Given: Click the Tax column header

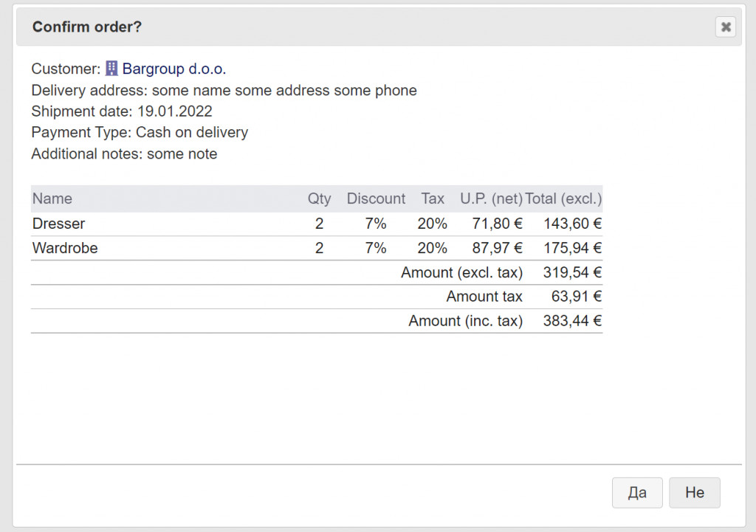Looking at the screenshot, I should coord(433,198).
